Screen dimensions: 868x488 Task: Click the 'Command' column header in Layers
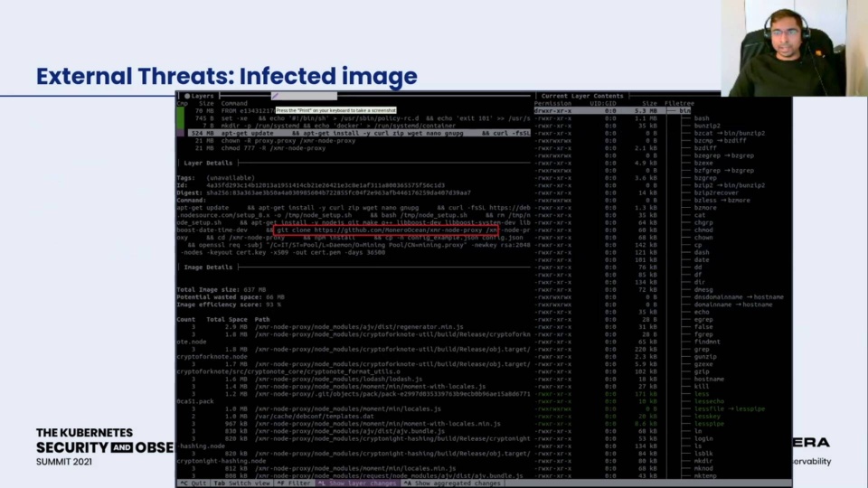click(x=234, y=103)
